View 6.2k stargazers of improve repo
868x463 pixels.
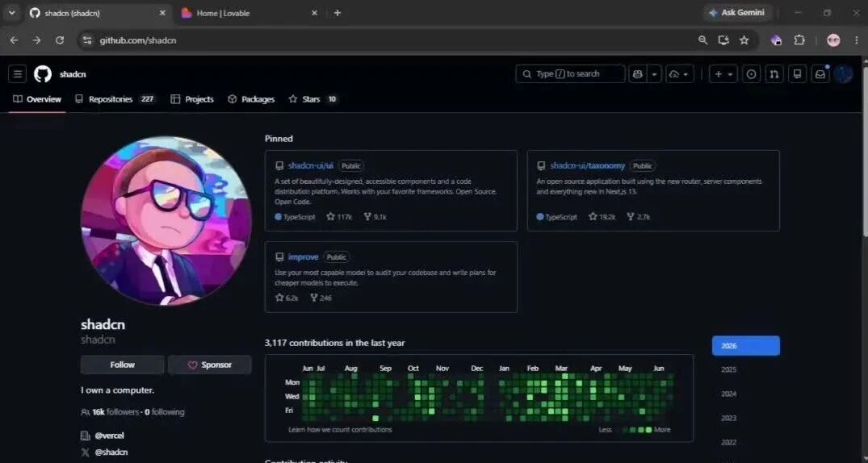(x=287, y=298)
